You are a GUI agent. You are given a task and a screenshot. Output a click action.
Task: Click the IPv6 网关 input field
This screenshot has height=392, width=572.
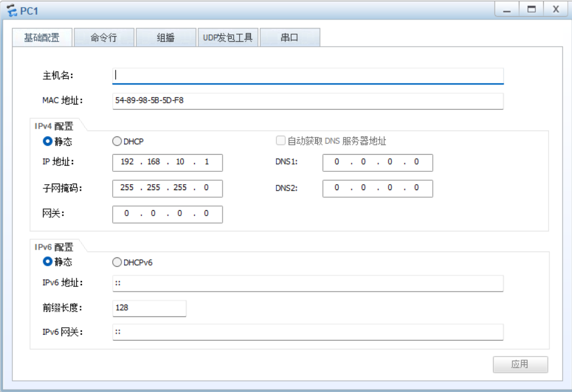click(x=308, y=332)
